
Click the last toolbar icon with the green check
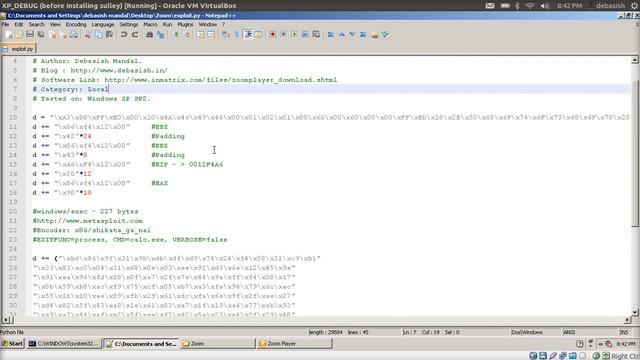385,35
